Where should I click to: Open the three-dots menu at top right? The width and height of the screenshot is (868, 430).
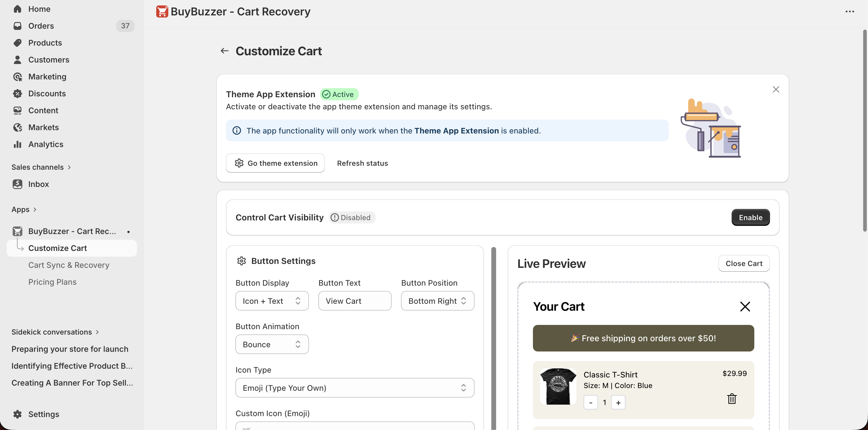tap(850, 11)
